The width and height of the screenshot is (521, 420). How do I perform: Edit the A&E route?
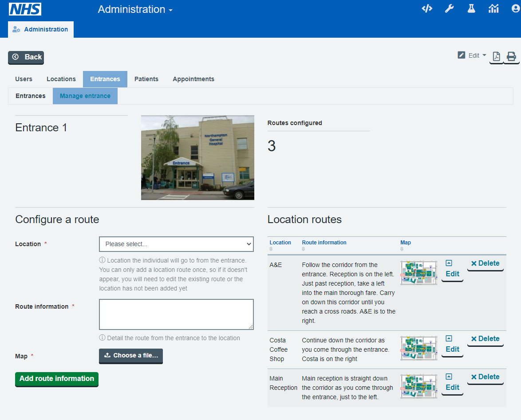452,270
